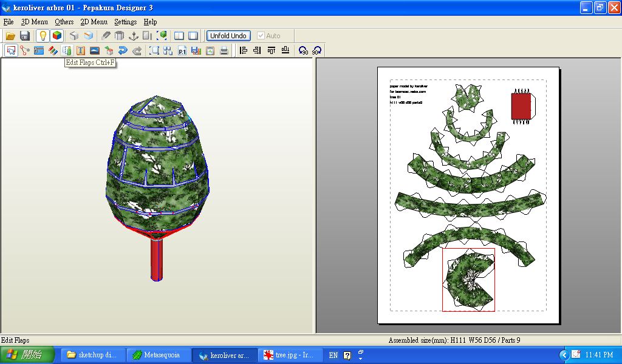
Task: Select the arrow pointer select tool
Action: coord(11,51)
